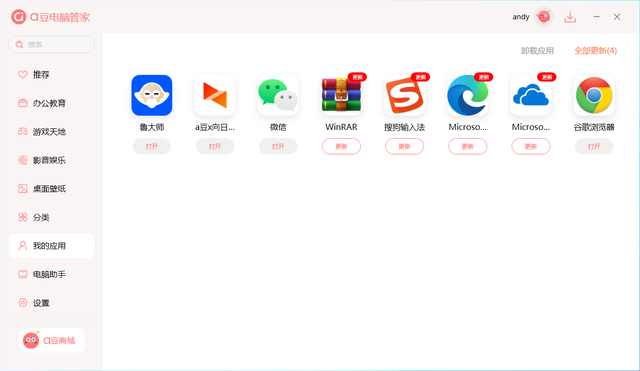Click 打开 button under a豆x向日葵
Viewport: 640px width, 371px height.
point(215,146)
